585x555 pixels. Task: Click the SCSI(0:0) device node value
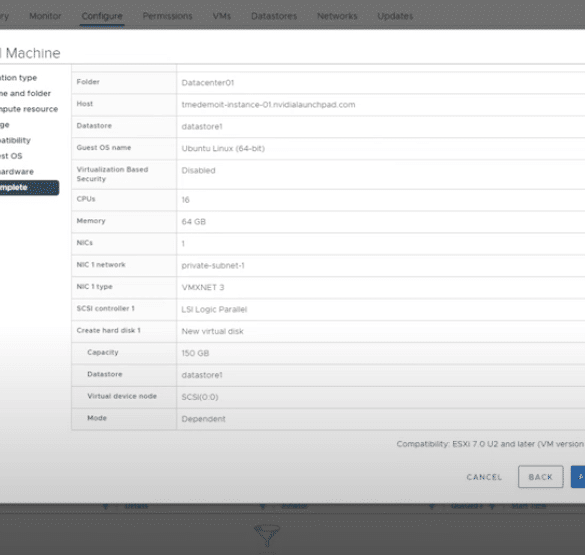click(200, 397)
